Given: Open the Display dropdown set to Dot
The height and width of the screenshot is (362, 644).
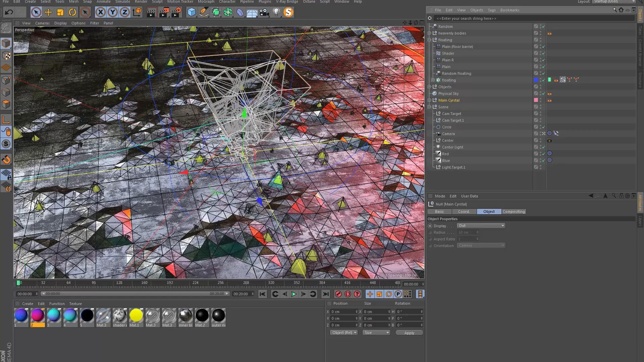Looking at the screenshot, I should (x=481, y=226).
